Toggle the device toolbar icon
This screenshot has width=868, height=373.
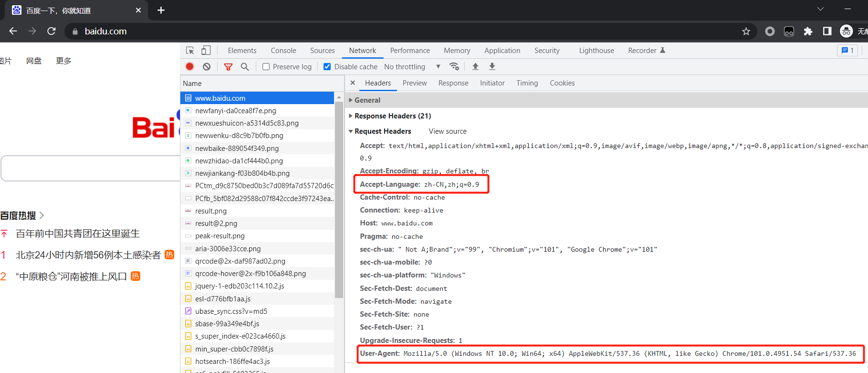tap(206, 51)
